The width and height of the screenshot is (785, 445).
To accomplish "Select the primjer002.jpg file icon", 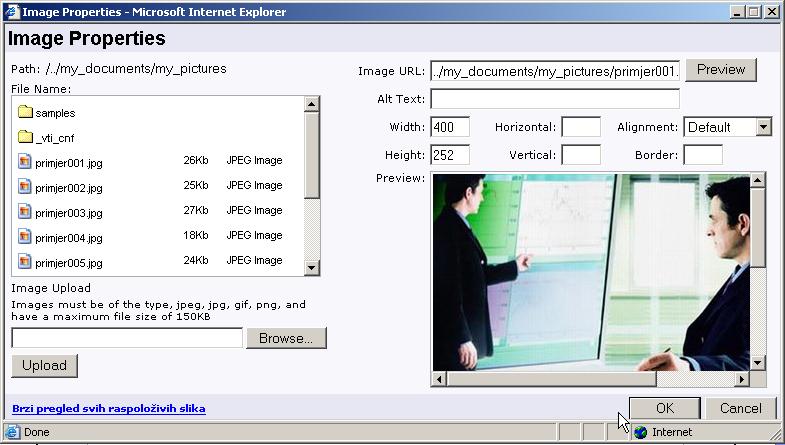I will tap(26, 186).
